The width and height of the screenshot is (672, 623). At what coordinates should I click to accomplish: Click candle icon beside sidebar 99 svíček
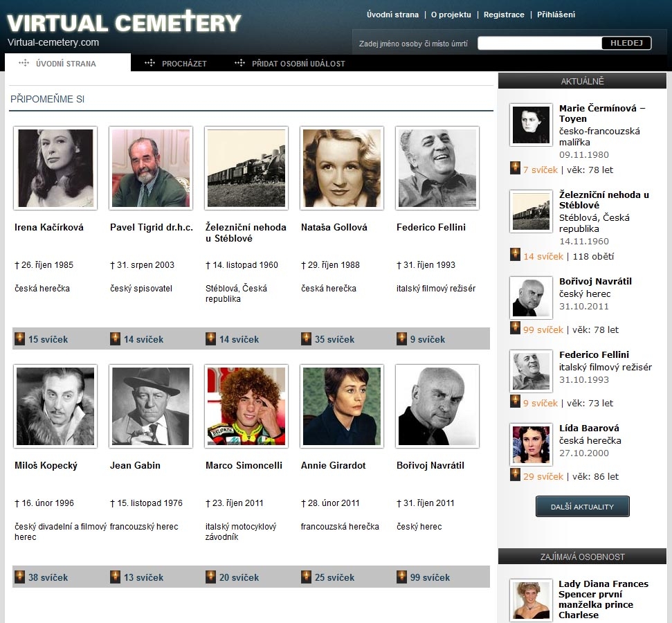coord(515,328)
